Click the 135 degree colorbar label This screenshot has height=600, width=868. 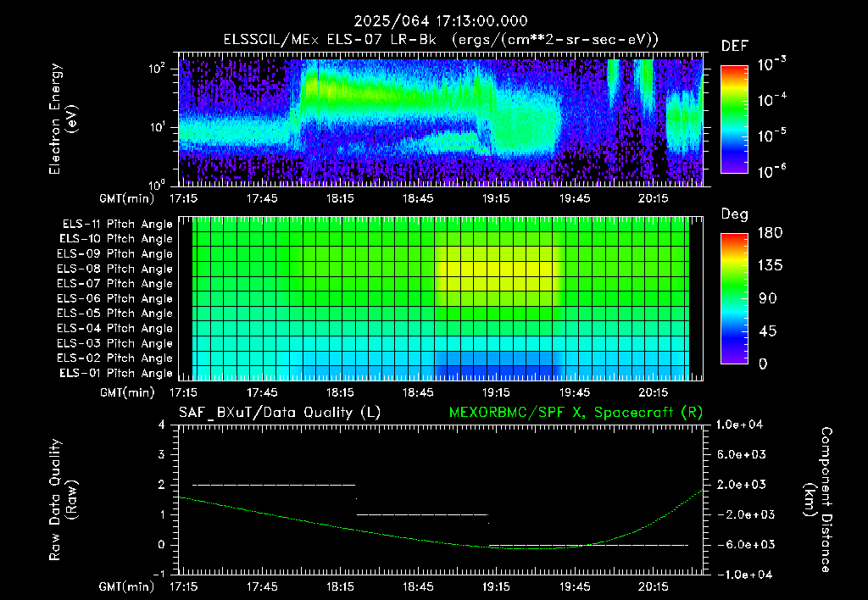pos(770,266)
